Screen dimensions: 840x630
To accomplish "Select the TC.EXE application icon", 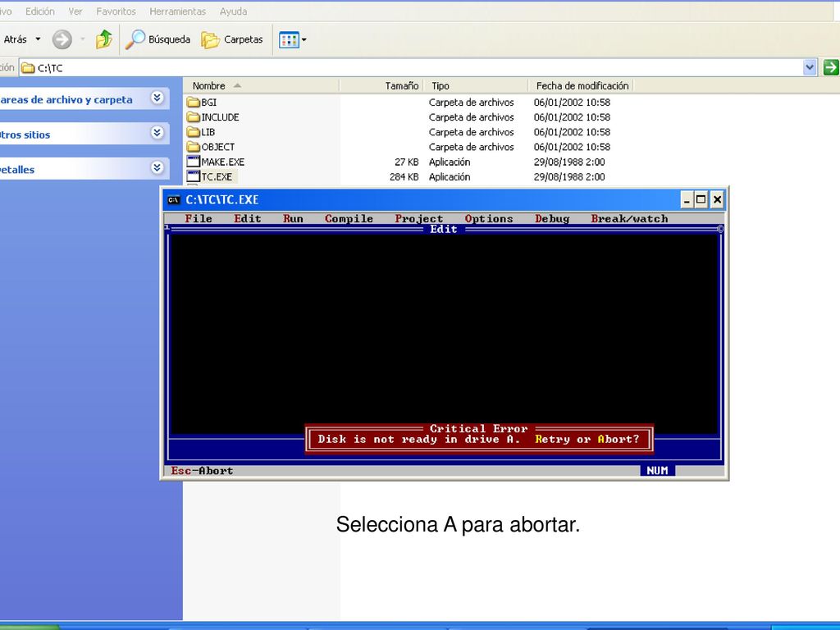I will click(194, 177).
